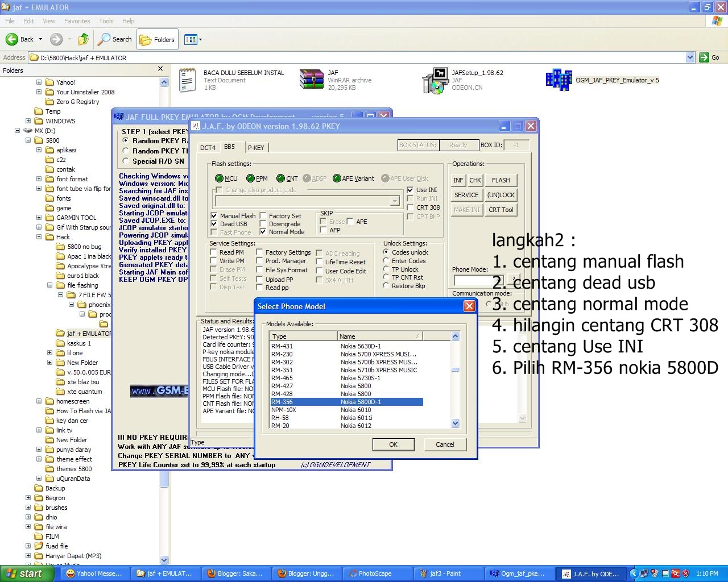The image size is (728, 582).
Task: Open the Views icon dropdown in toolbar
Action: (x=193, y=40)
